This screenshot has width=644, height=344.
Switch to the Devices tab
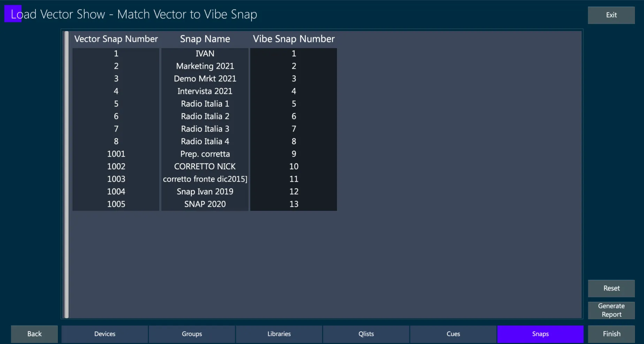pos(105,334)
